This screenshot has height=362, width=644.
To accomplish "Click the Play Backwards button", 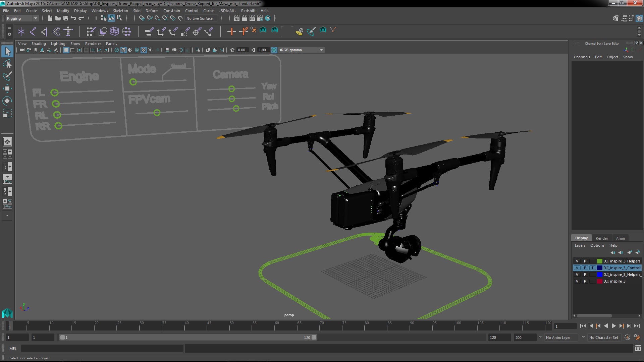I will click(x=606, y=326).
